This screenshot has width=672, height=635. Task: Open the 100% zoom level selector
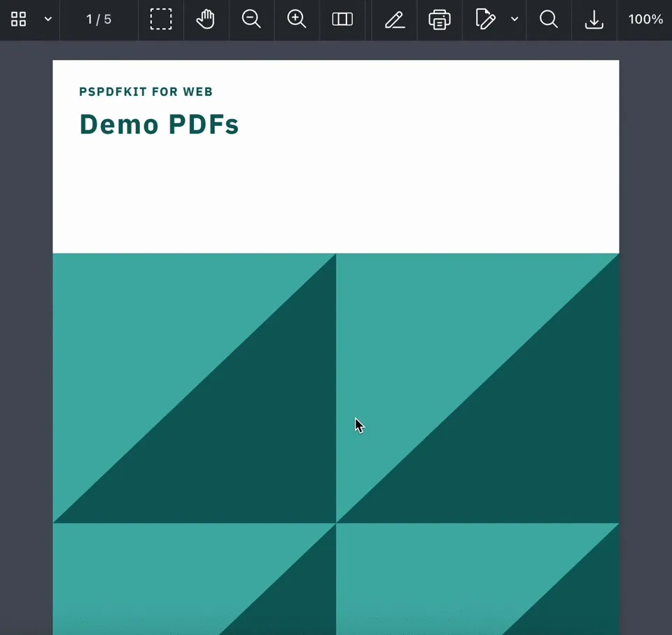pos(645,20)
